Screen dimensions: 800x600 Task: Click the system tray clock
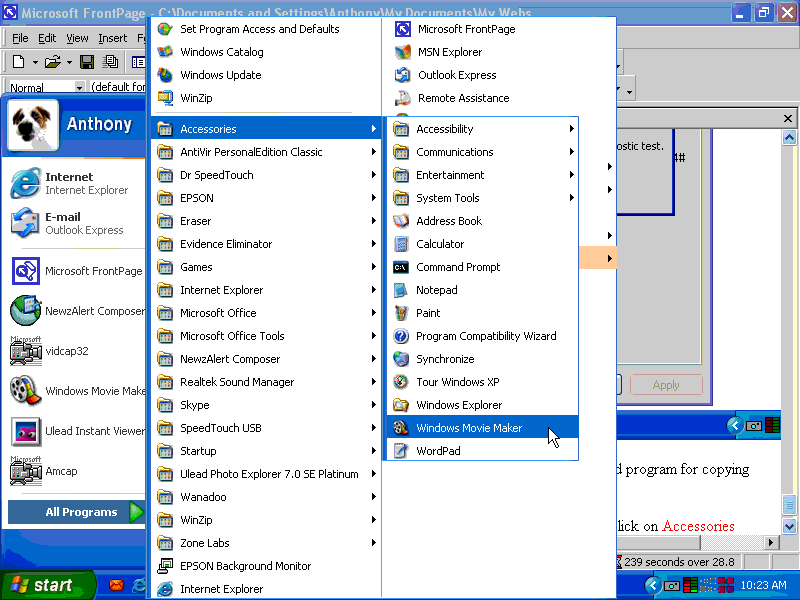coord(763,585)
